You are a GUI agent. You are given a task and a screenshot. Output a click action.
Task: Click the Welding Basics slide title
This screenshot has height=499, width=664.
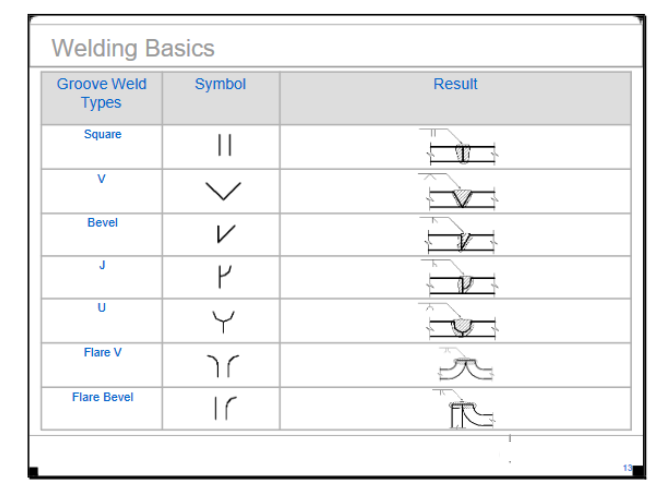coord(133,48)
